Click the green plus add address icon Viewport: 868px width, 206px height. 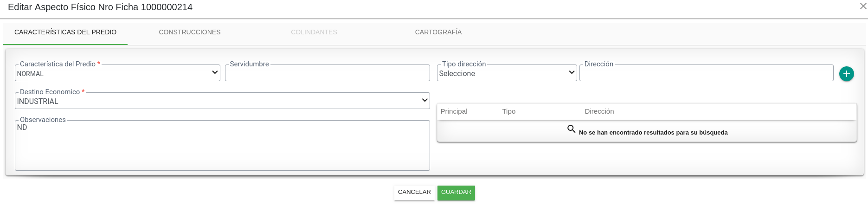[846, 74]
